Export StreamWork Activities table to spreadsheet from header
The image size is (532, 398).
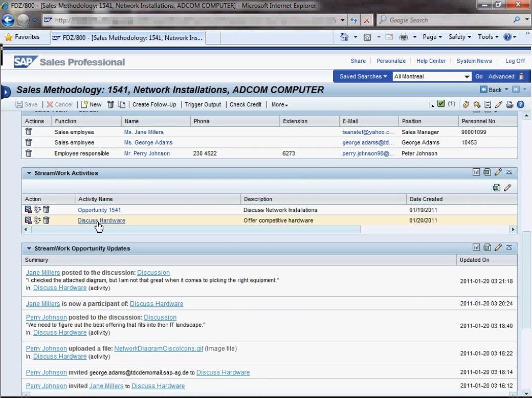point(487,172)
